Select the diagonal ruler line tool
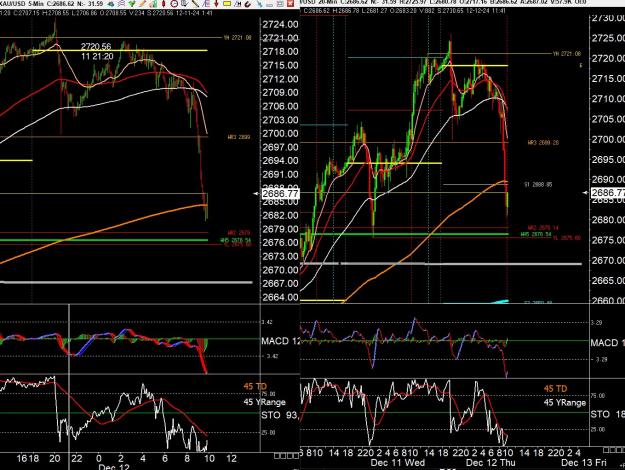625x470 pixels. 195,4
